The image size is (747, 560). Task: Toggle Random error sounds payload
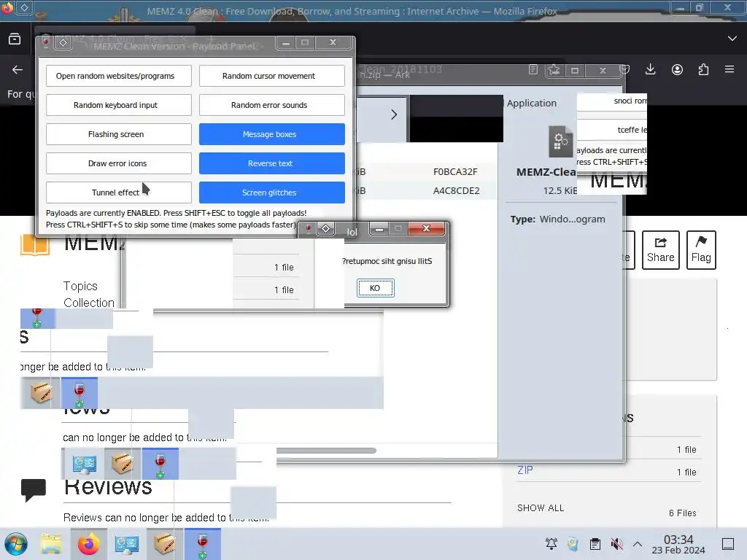(271, 105)
